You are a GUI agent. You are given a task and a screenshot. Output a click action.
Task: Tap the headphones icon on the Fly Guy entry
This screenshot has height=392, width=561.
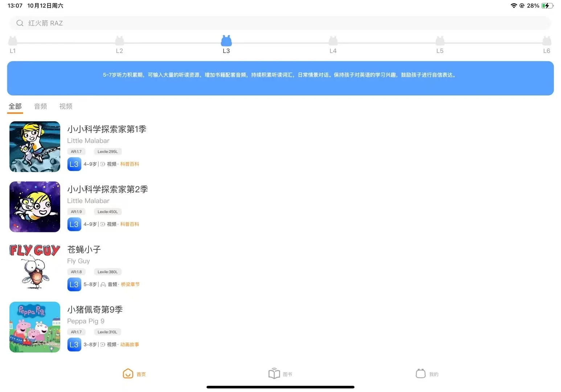[x=103, y=284]
